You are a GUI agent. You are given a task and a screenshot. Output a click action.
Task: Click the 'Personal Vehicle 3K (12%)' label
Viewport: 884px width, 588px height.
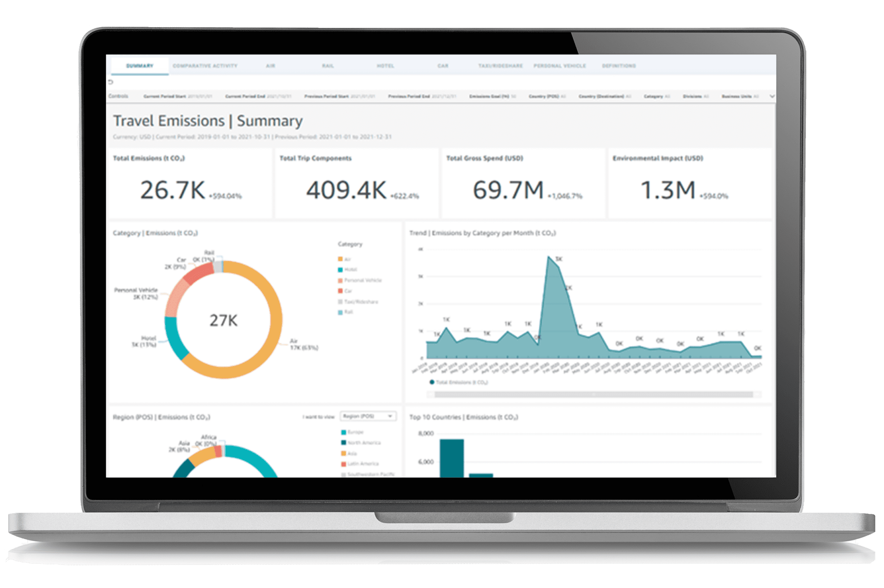[x=136, y=294]
